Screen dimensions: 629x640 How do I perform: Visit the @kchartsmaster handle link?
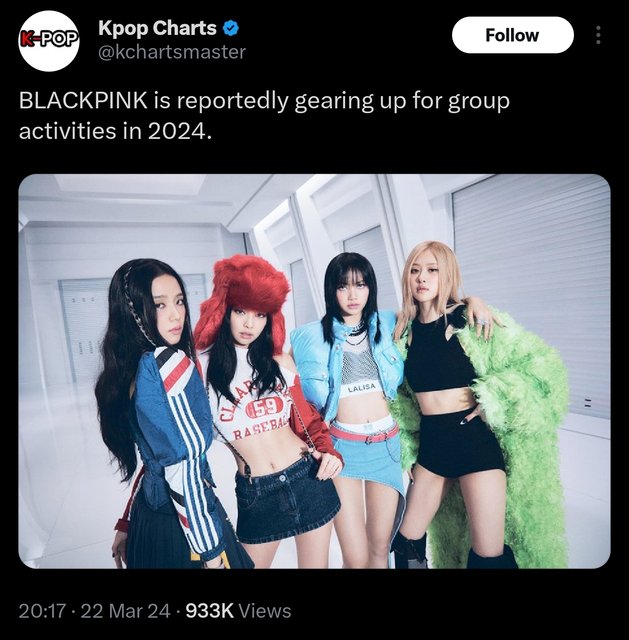pyautogui.click(x=172, y=52)
